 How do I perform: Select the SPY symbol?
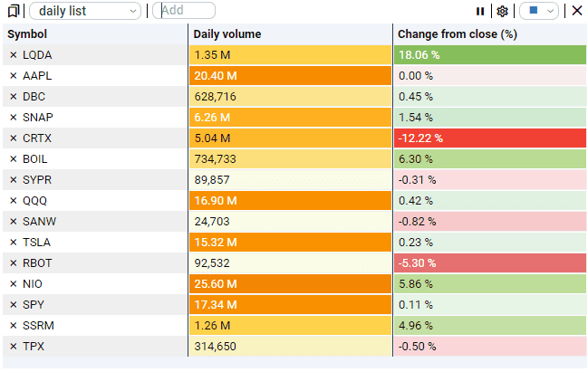coord(35,305)
